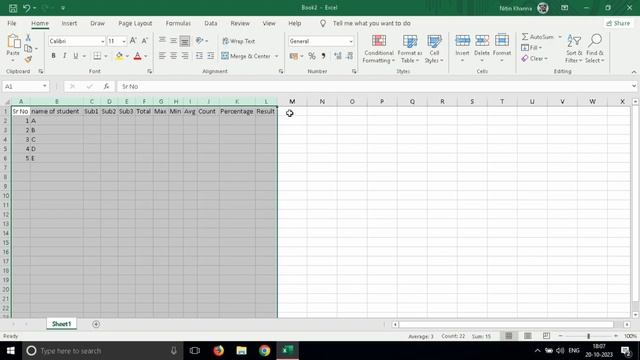Click Decrease Decimal icon
The width and height of the screenshot is (640, 360).
(x=349, y=56)
